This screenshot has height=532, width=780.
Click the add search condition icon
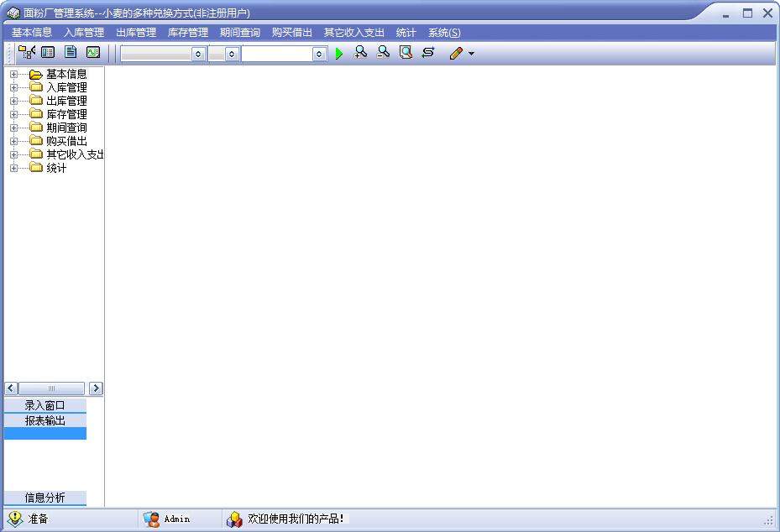coord(361,53)
